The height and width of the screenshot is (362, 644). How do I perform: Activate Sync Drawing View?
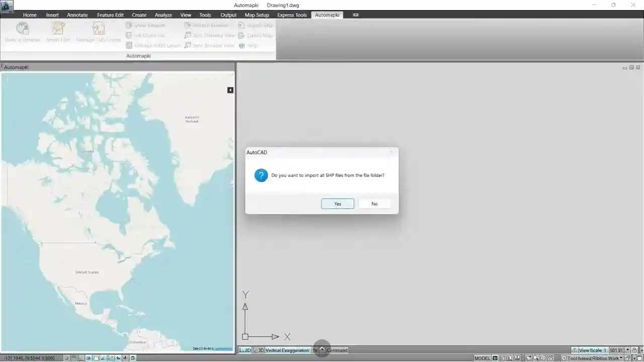click(x=209, y=35)
